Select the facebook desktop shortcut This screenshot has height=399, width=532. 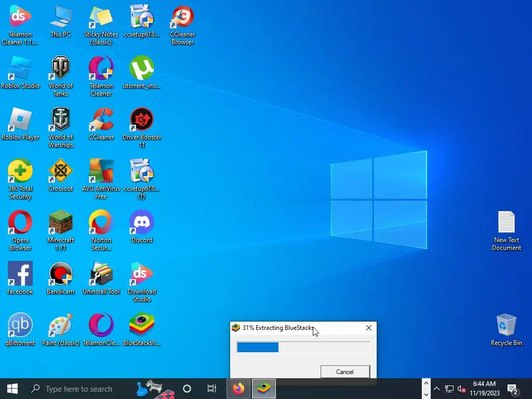[x=20, y=278]
